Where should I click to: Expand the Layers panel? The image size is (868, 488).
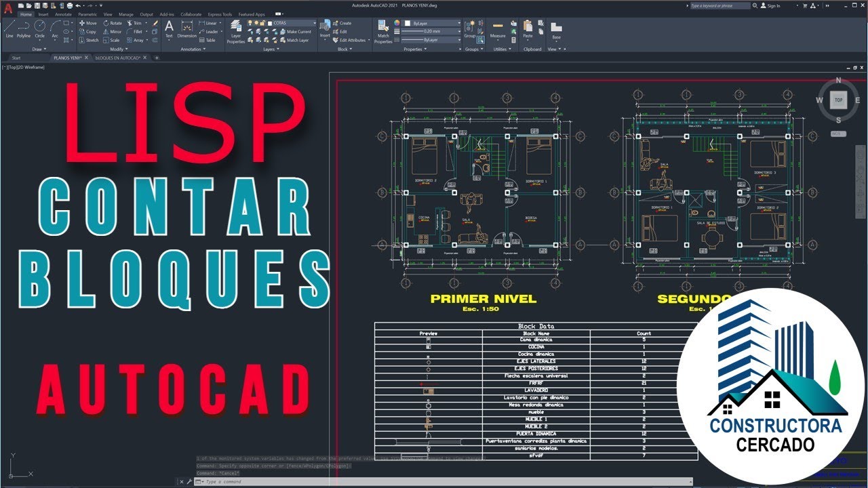(270, 49)
